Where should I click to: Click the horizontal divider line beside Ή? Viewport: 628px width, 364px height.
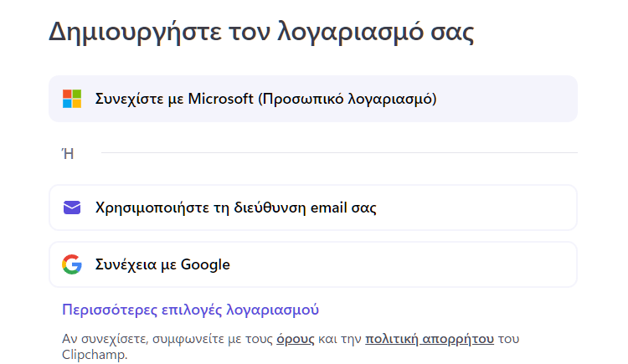point(339,152)
